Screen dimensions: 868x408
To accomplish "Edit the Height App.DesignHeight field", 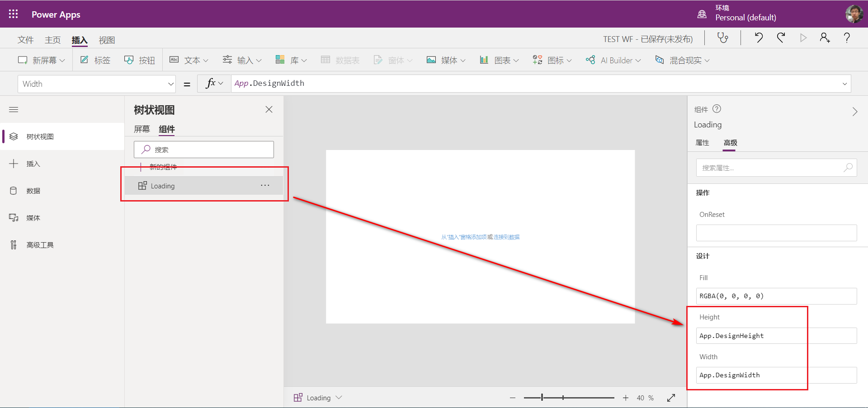I will [776, 336].
